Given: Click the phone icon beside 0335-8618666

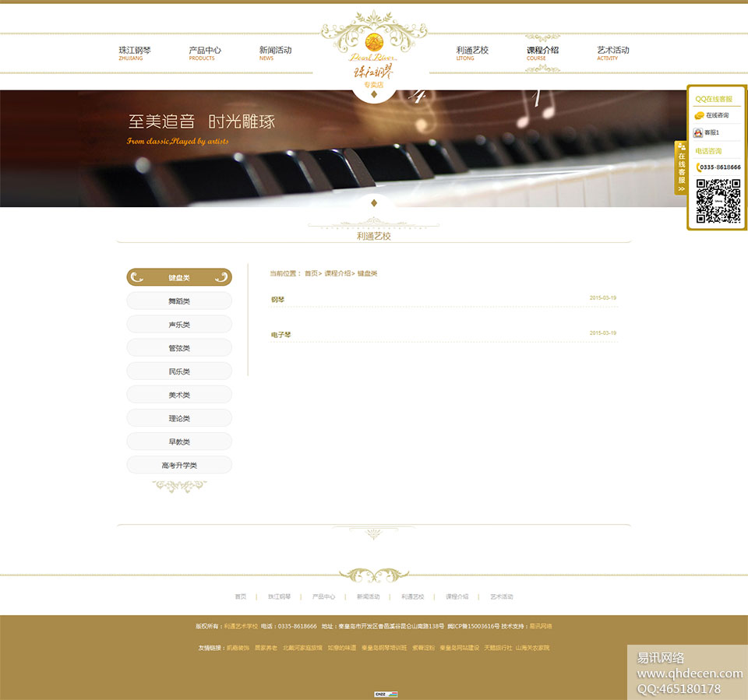Looking at the screenshot, I should pyautogui.click(x=698, y=167).
